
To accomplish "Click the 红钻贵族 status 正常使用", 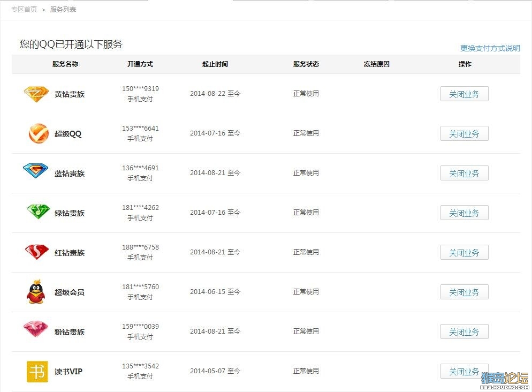I will point(306,252).
